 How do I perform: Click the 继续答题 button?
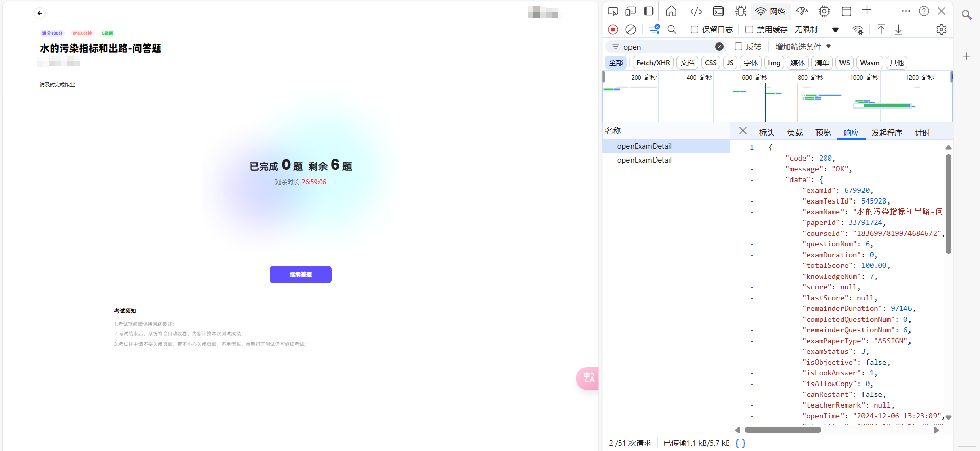point(300,275)
